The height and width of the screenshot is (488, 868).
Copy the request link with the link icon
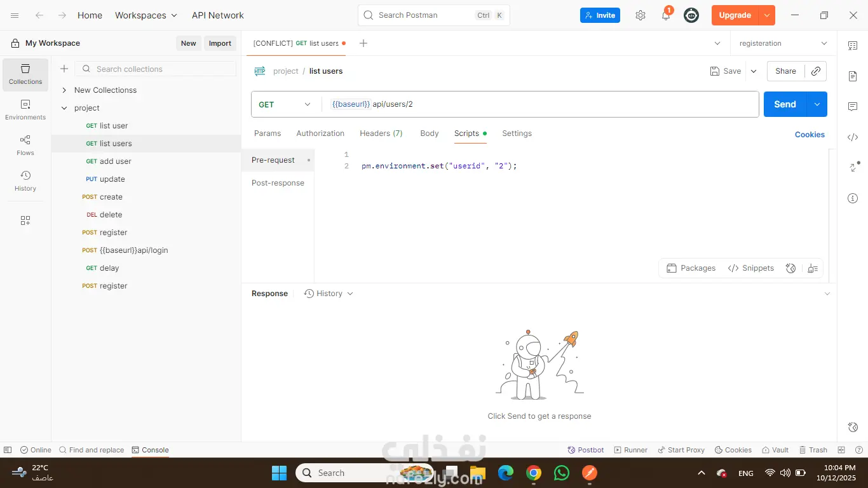coord(816,71)
